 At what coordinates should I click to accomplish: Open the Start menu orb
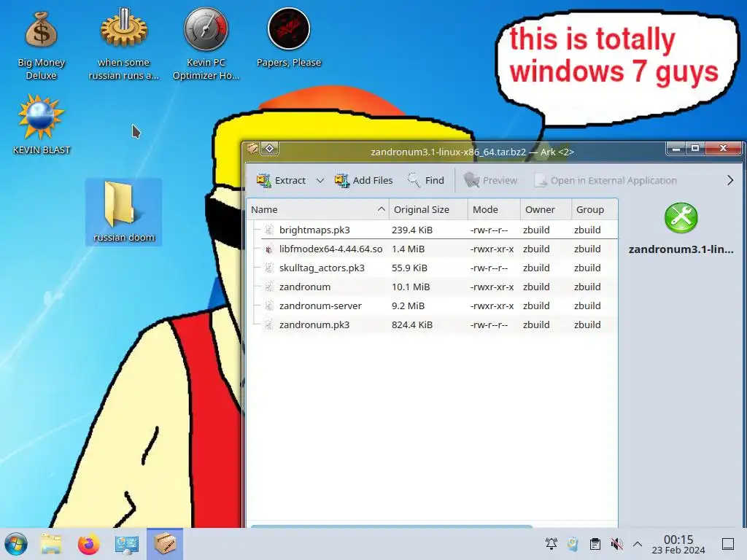pyautogui.click(x=16, y=544)
